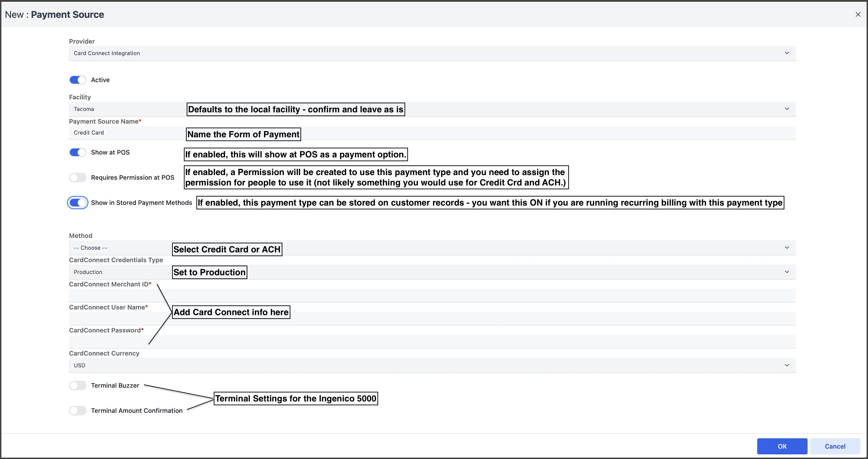868x459 pixels.
Task: Close the Payment Source dialog with X
Action: [x=858, y=15]
